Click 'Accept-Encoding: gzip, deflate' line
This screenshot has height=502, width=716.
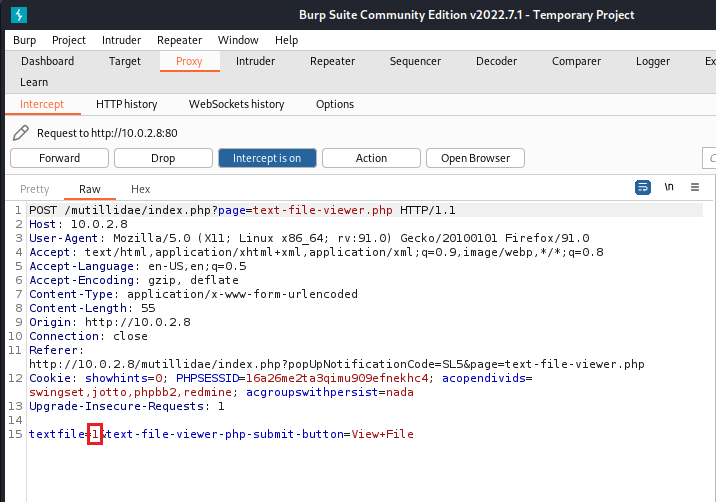134,280
